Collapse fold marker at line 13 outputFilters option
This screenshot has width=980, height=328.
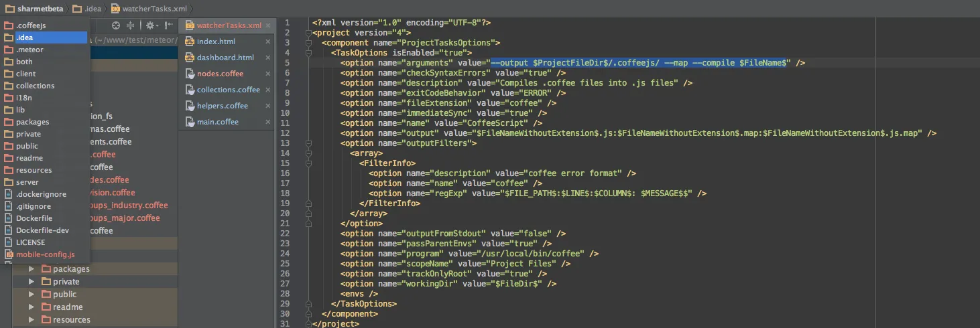308,143
